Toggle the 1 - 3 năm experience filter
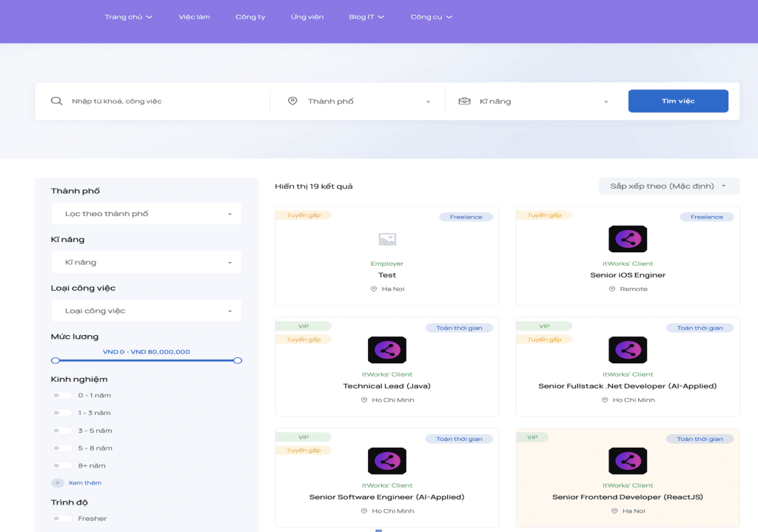Screen dimensions: 758x532 (x=61, y=413)
